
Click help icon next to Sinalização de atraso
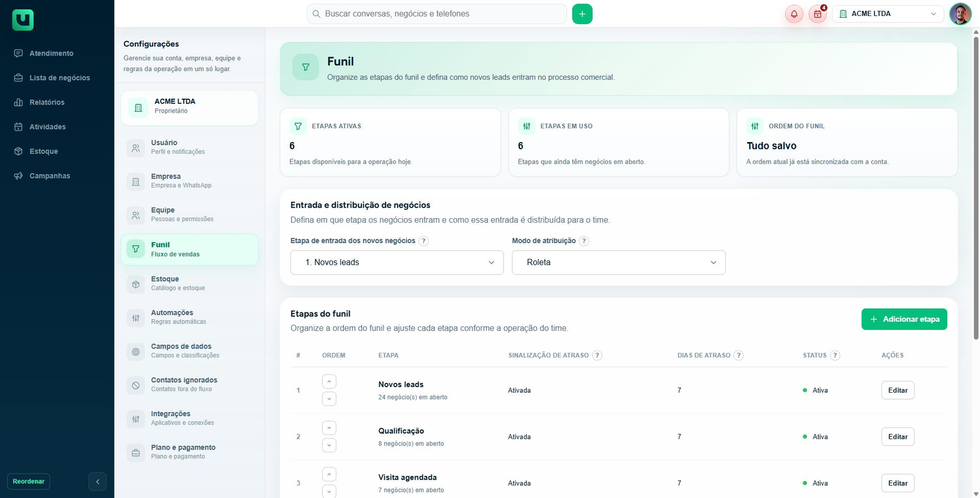(x=597, y=355)
